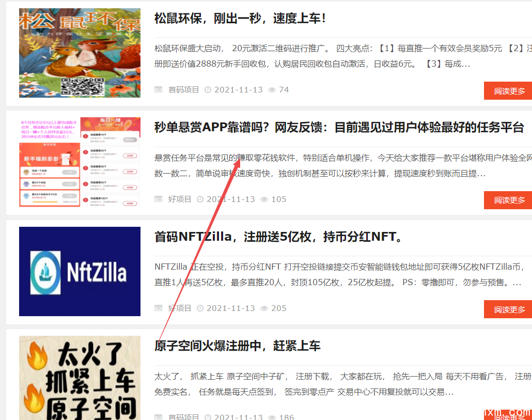
Task: Click 阅读更多 button for 松鼠环保 article
Action: click(x=508, y=90)
